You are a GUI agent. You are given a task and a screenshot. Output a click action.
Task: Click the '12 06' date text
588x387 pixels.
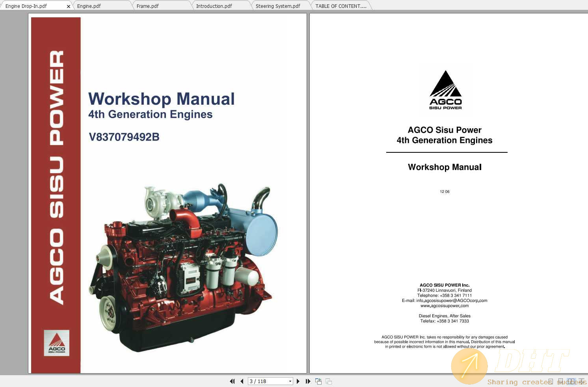tap(445, 192)
